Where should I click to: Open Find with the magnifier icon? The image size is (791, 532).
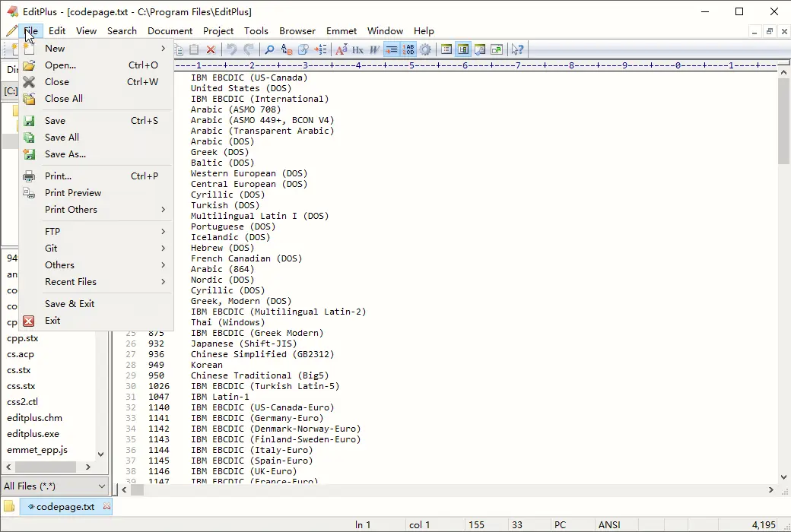pos(269,49)
